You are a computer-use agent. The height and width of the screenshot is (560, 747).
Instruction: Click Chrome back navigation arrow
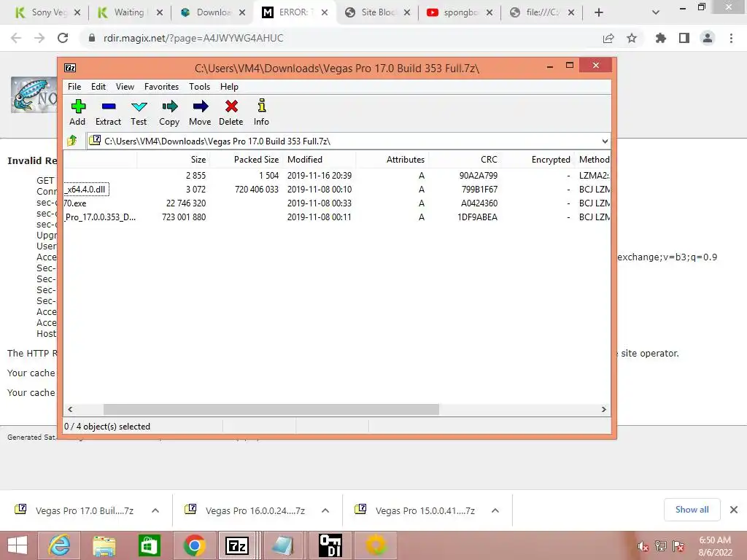(16, 38)
